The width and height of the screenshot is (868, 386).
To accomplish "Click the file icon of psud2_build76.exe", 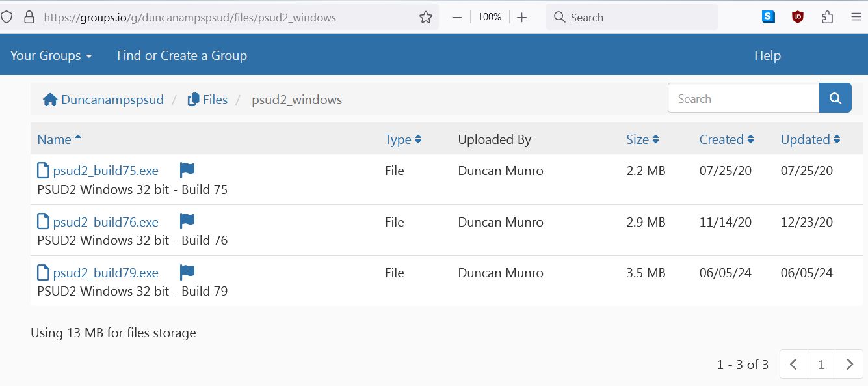I will point(43,221).
